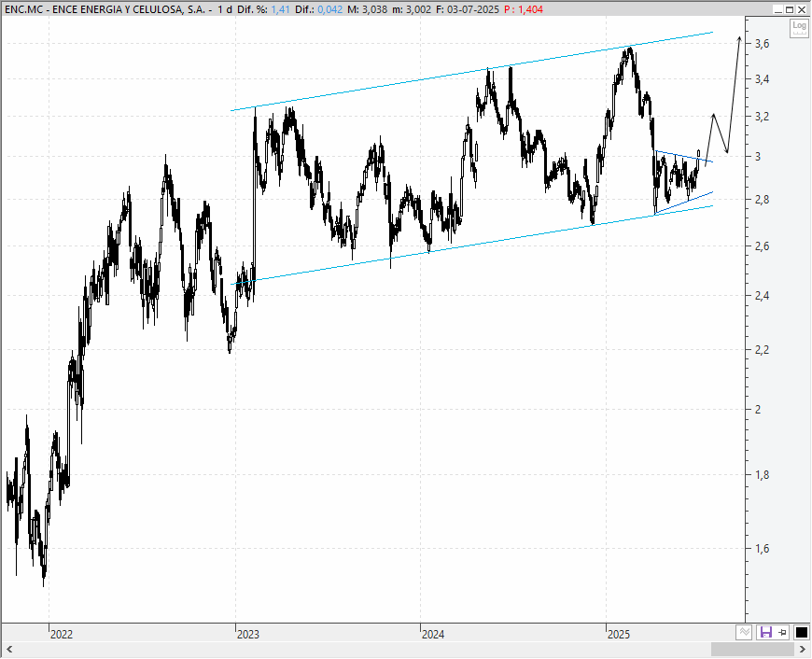
Task: Click the Dif. % value 1,41
Action: pos(280,9)
